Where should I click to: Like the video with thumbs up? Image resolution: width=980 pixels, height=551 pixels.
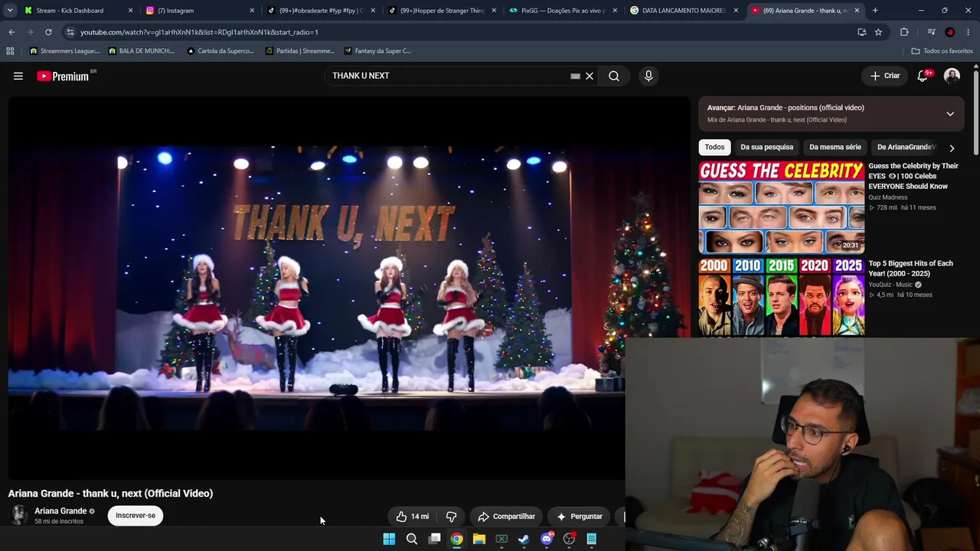tap(412, 517)
